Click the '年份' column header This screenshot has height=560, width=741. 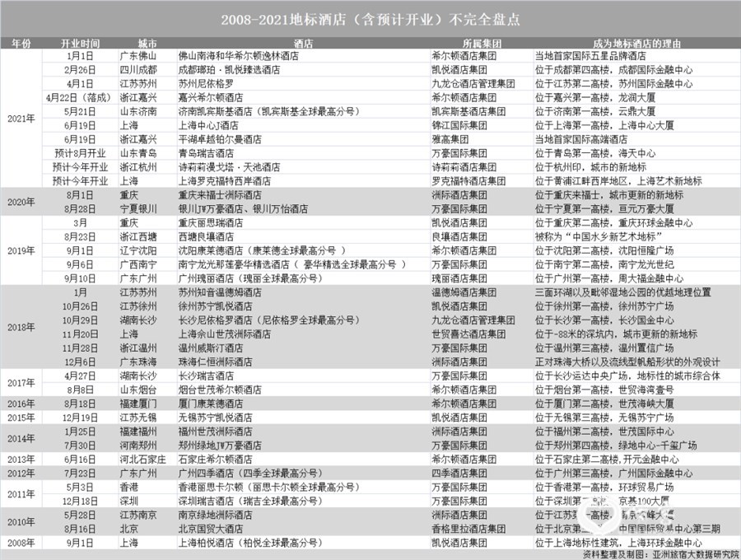pos(21,44)
